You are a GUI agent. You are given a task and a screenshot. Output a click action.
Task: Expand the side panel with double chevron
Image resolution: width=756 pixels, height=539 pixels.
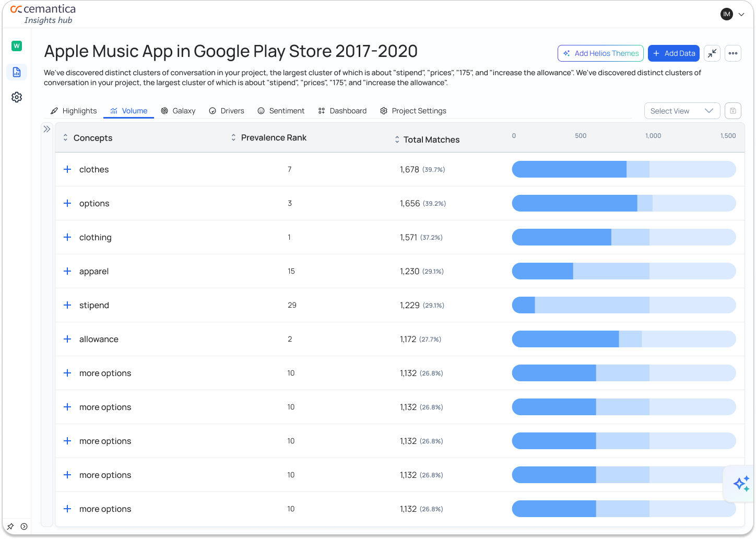(x=47, y=129)
